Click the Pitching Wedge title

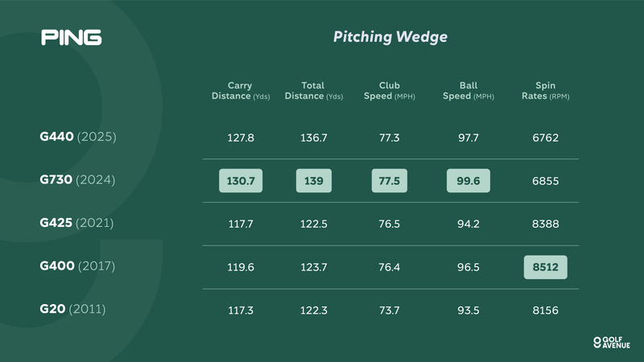pyautogui.click(x=390, y=37)
